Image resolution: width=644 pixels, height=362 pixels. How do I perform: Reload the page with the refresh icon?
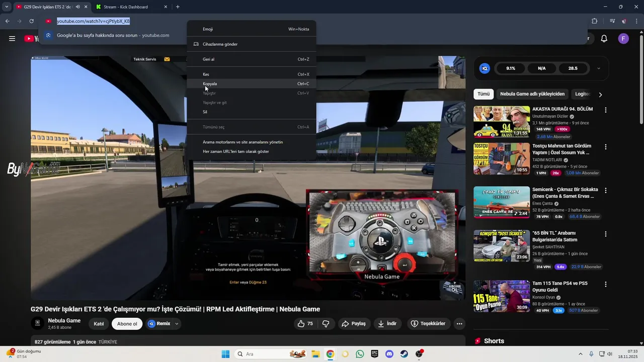pyautogui.click(x=31, y=21)
